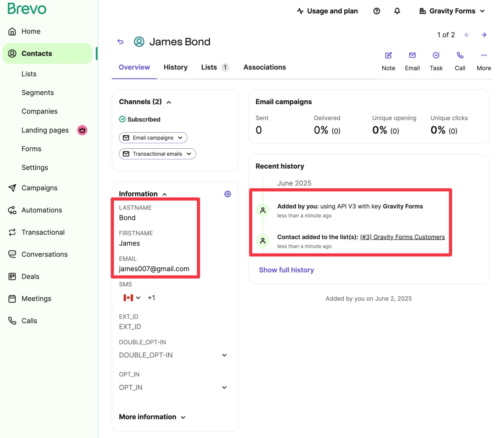Click Show full history
Screen dimensions: 504x438
[x=286, y=270]
